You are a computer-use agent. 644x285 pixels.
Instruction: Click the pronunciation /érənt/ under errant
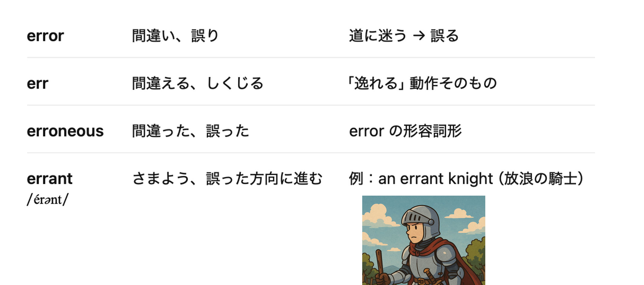point(48,200)
